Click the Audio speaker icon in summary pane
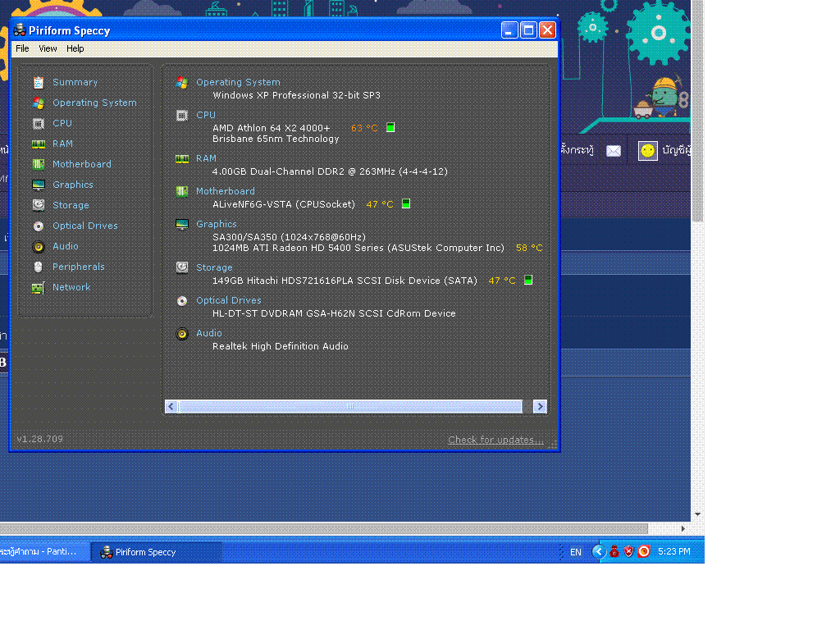This screenshot has width=840, height=630. click(182, 334)
